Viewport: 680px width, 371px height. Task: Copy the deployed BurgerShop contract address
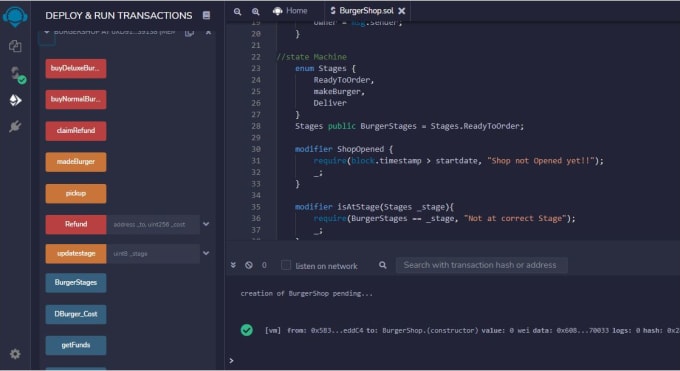(x=189, y=33)
